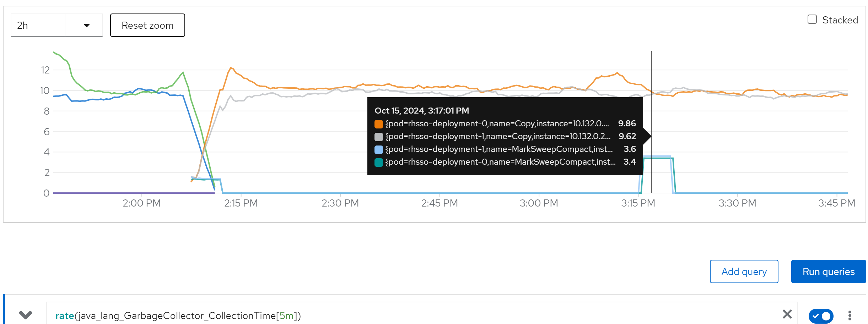Click the 3:15 PM axis label
The height and width of the screenshot is (324, 868).
click(x=638, y=203)
